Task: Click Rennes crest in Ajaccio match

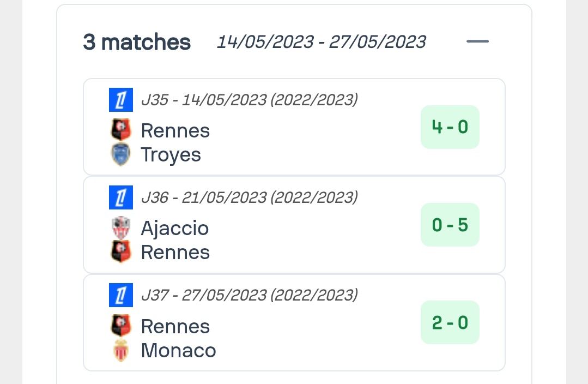Action: coord(120,252)
